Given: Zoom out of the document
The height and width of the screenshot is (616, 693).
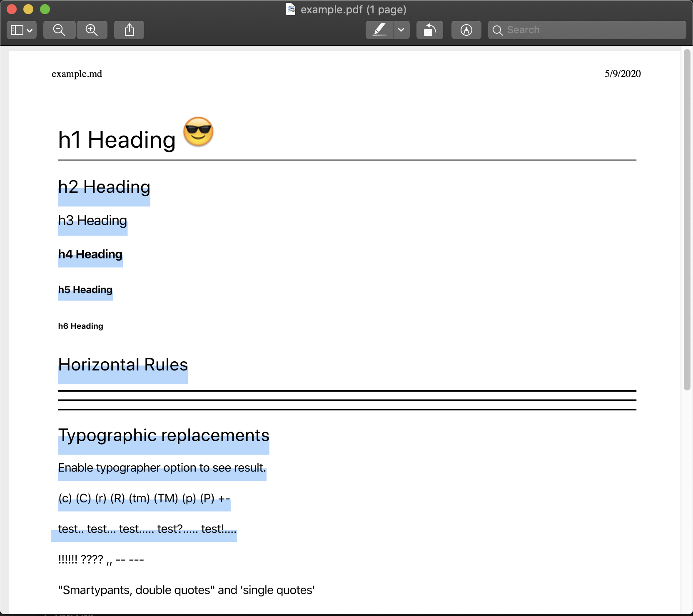Looking at the screenshot, I should (x=59, y=30).
